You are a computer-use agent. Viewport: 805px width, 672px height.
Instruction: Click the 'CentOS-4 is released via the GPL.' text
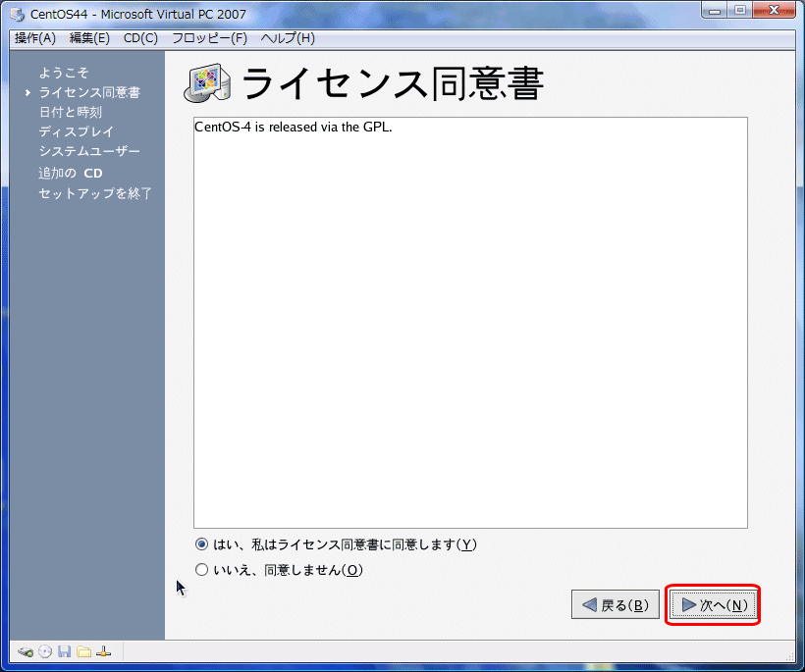pyautogui.click(x=294, y=128)
